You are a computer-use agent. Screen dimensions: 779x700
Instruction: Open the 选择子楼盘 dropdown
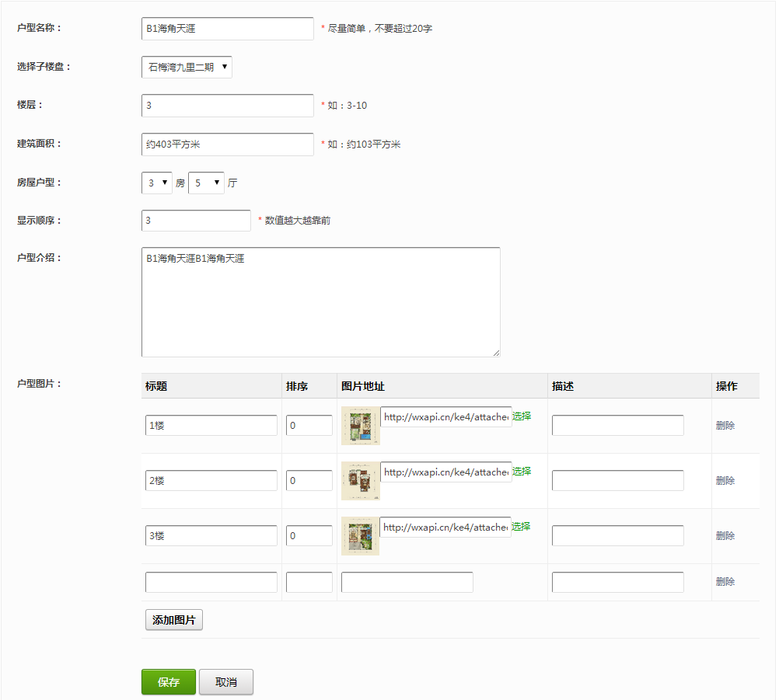click(187, 67)
